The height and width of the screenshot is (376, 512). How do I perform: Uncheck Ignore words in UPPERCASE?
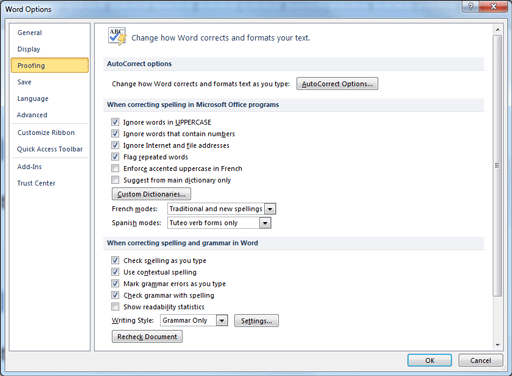tap(115, 122)
